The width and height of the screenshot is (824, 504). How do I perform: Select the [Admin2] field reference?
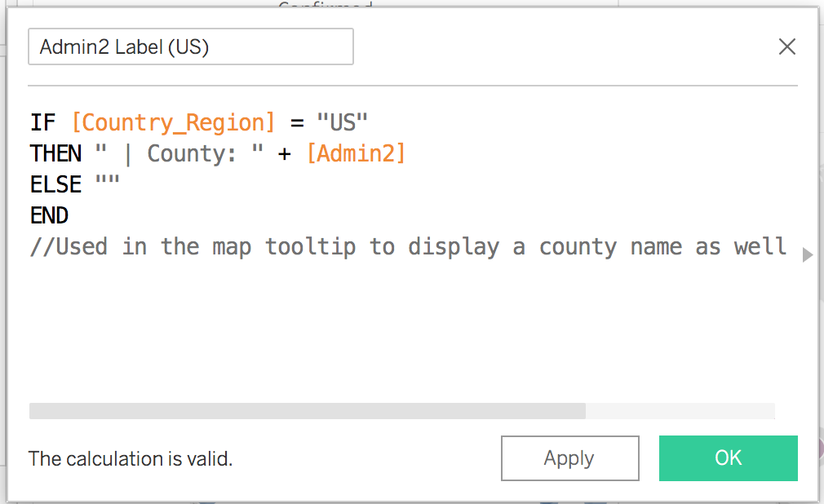tap(357, 153)
